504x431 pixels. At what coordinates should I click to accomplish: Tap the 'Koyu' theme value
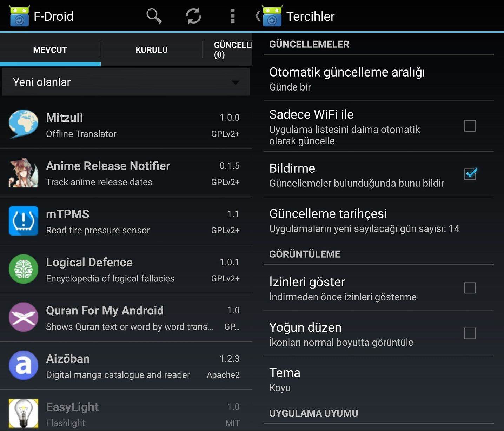(280, 388)
